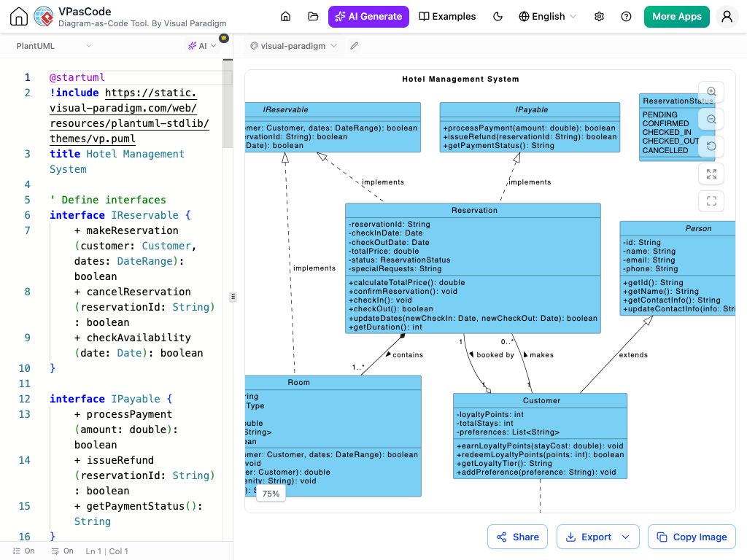Expand the AI assistant dropdown
The image size is (747, 560).
tap(202, 46)
